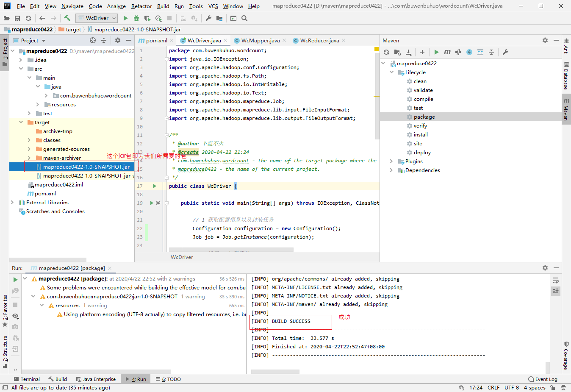Open Event Log
Screen dimensions: 571x392
[543, 379]
